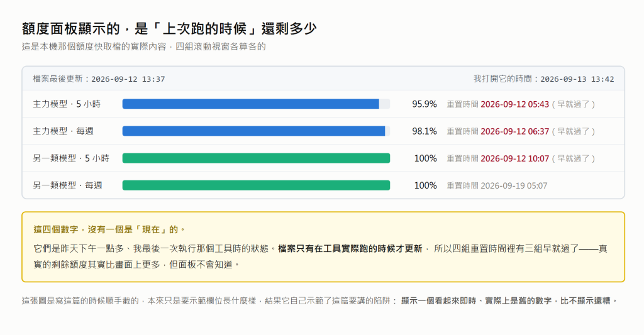The width and height of the screenshot is (644, 335).
Task: Click the reset time 2026-09-12 05:43
Action: [x=514, y=104]
